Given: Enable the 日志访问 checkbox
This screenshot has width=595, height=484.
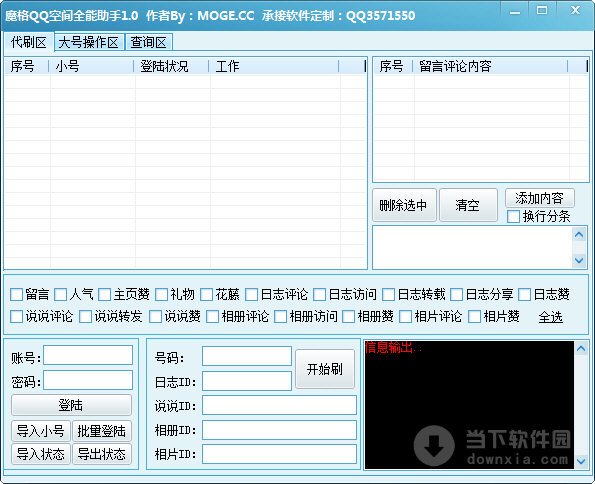Looking at the screenshot, I should pyautogui.click(x=320, y=295).
